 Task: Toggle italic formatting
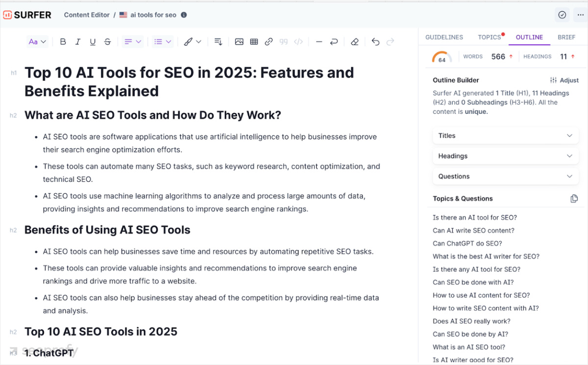coord(77,42)
